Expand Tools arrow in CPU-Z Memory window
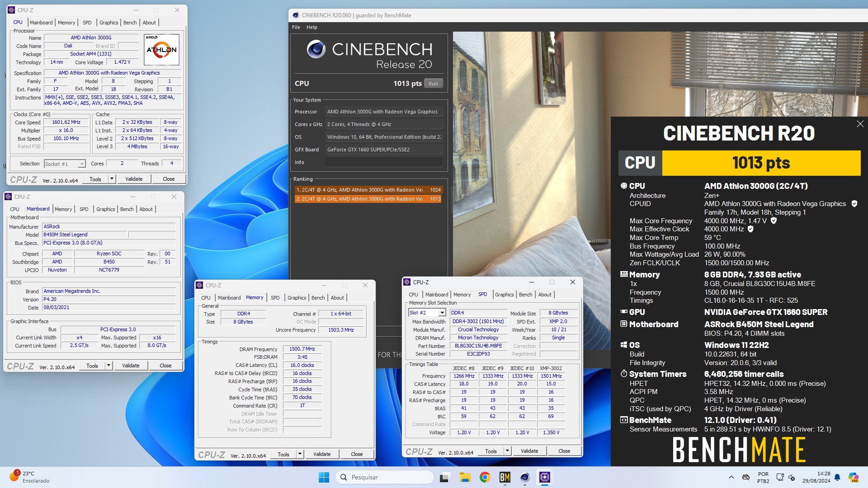Image resolution: width=868 pixels, height=488 pixels. (x=300, y=454)
